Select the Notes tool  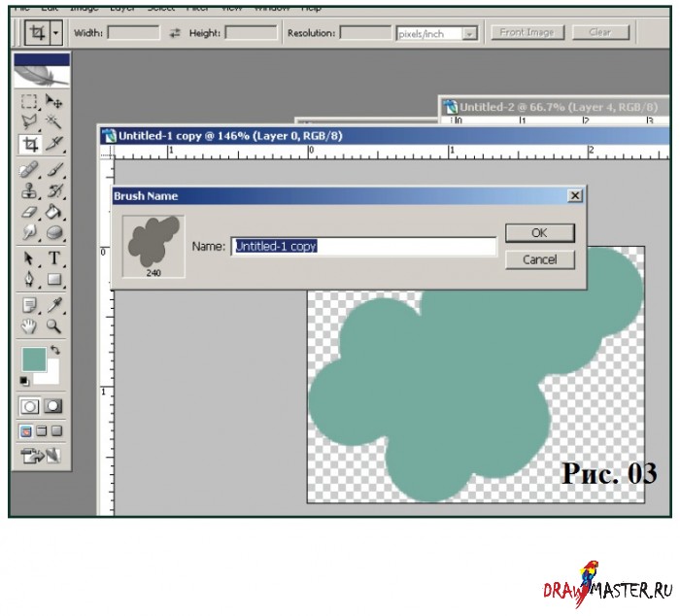29,305
